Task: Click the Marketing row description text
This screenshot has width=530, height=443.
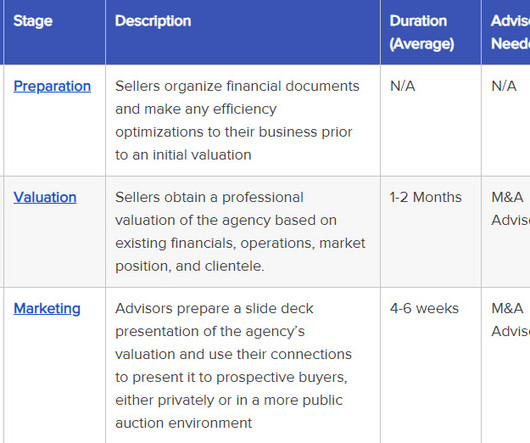Action: point(234,366)
